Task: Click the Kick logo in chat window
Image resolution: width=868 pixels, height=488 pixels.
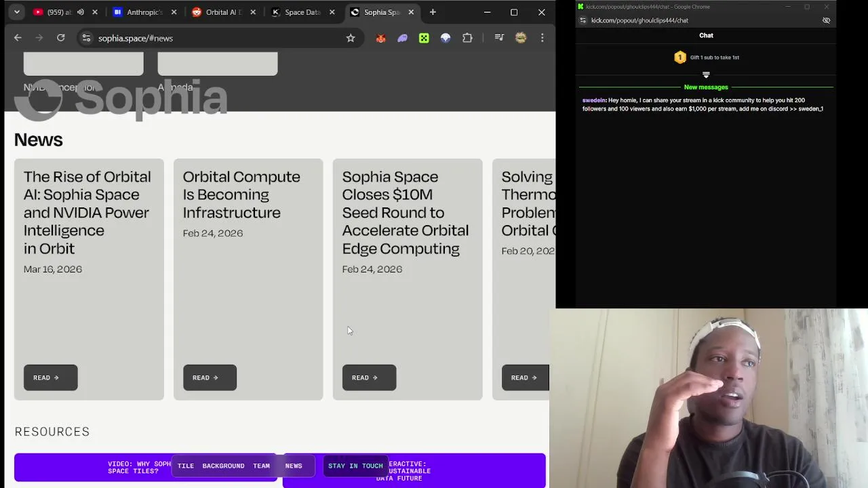Action: pyautogui.click(x=580, y=7)
